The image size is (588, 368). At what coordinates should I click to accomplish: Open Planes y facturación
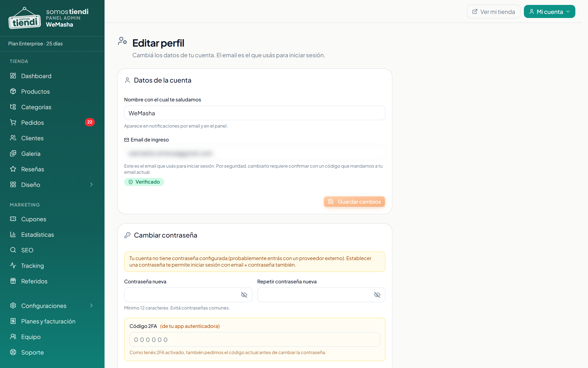[52, 321]
